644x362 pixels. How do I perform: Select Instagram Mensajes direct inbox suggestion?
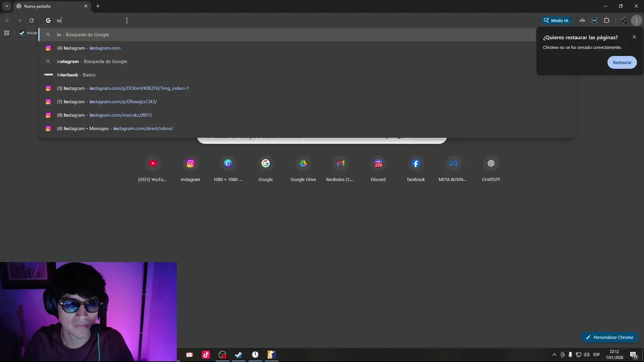pyautogui.click(x=307, y=128)
